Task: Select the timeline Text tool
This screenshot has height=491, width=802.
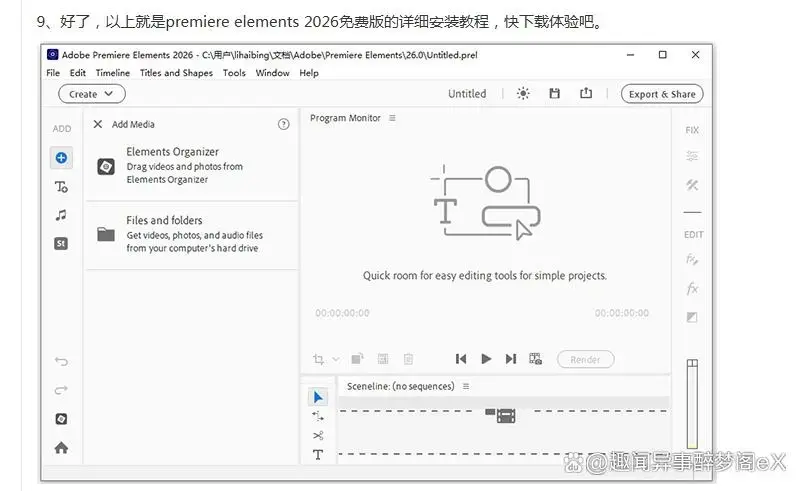Action: point(318,455)
